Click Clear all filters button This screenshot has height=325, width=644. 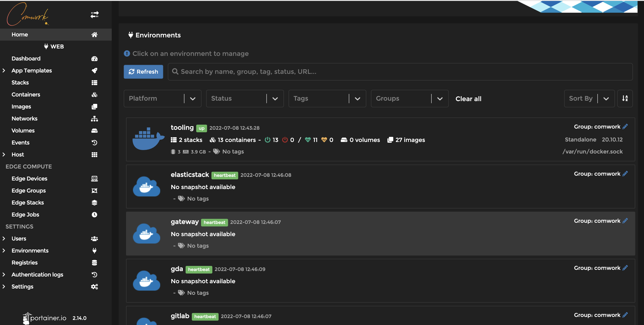(x=468, y=99)
